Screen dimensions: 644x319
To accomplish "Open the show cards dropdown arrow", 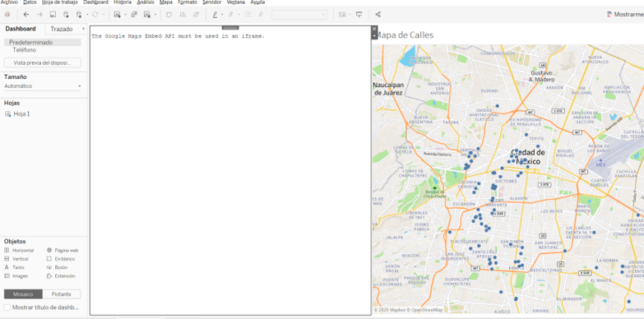I will click(350, 15).
